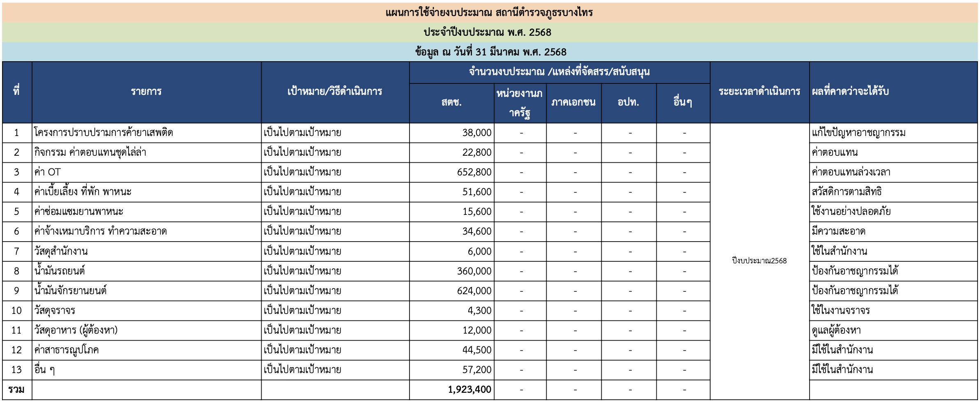This screenshot has height=401, width=980.
Task: Select the ผลที่คาดว่าจะได้รับ column header
Action: [850, 92]
